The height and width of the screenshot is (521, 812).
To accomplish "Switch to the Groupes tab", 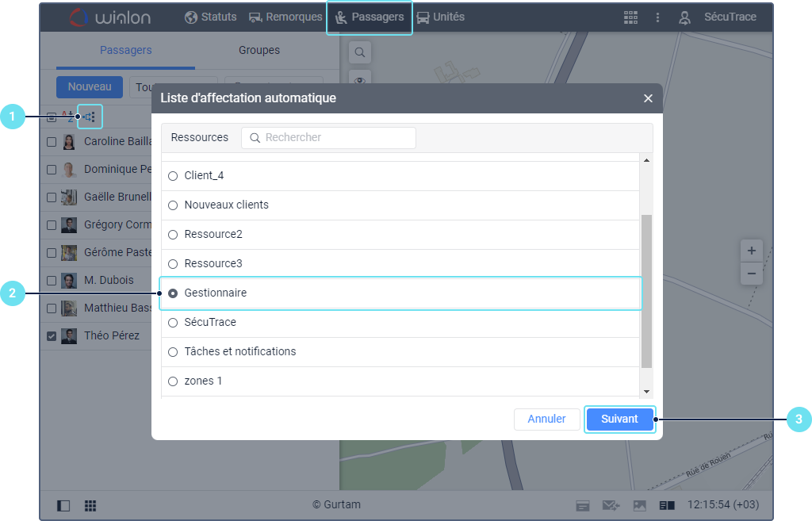I will pos(259,50).
